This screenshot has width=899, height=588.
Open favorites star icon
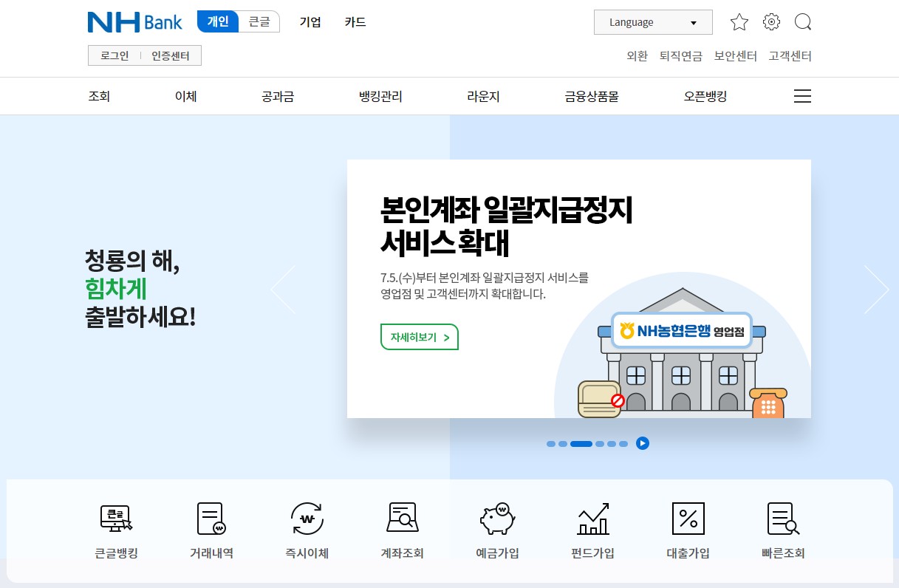739,22
